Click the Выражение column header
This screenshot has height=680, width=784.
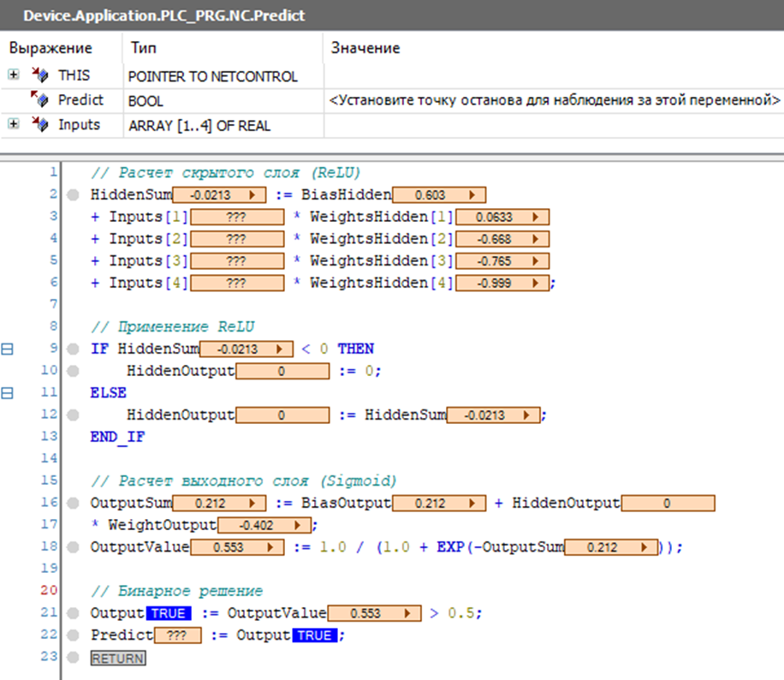[x=50, y=48]
